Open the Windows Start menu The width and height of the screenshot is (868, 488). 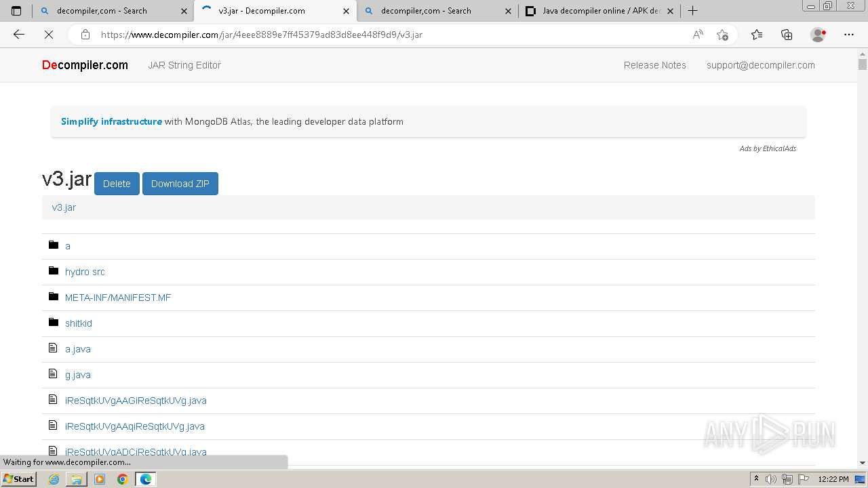click(18, 479)
